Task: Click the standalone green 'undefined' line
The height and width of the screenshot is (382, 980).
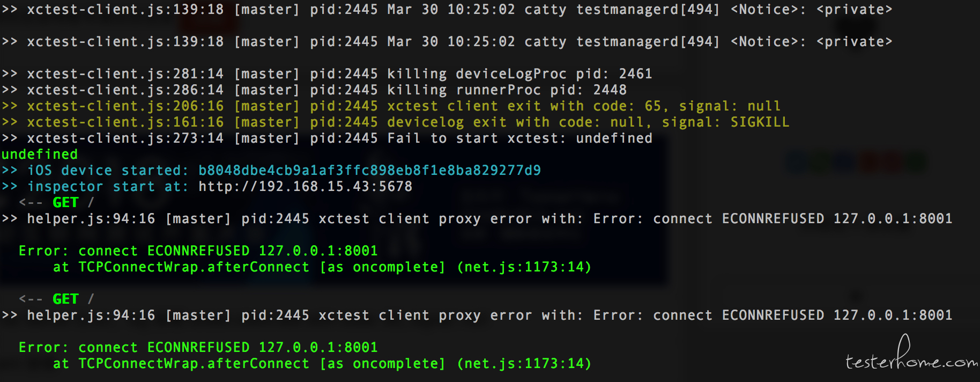Action: (x=39, y=155)
